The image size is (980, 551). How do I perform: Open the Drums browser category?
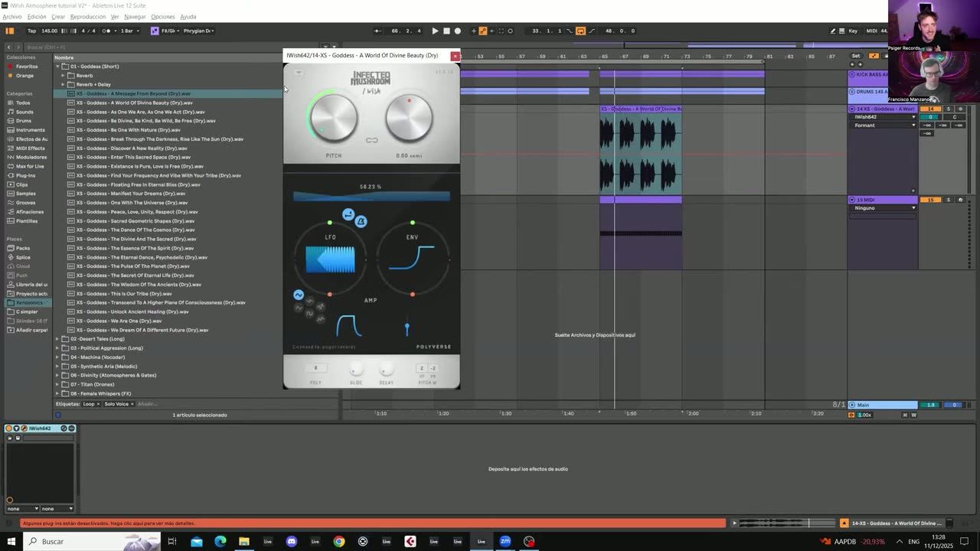click(x=24, y=121)
